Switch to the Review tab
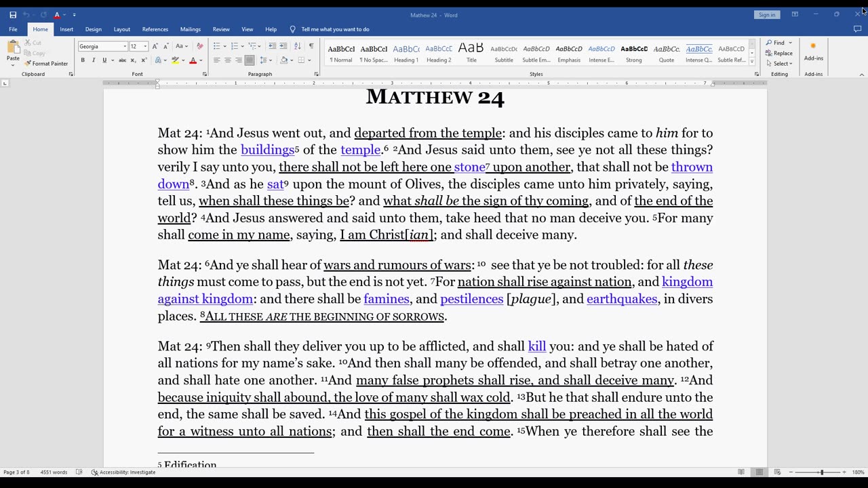The height and width of the screenshot is (488, 868). click(x=221, y=29)
